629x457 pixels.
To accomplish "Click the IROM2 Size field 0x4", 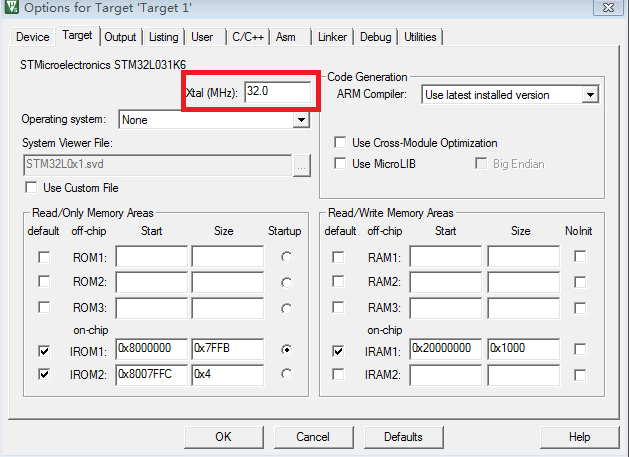I will [x=228, y=375].
